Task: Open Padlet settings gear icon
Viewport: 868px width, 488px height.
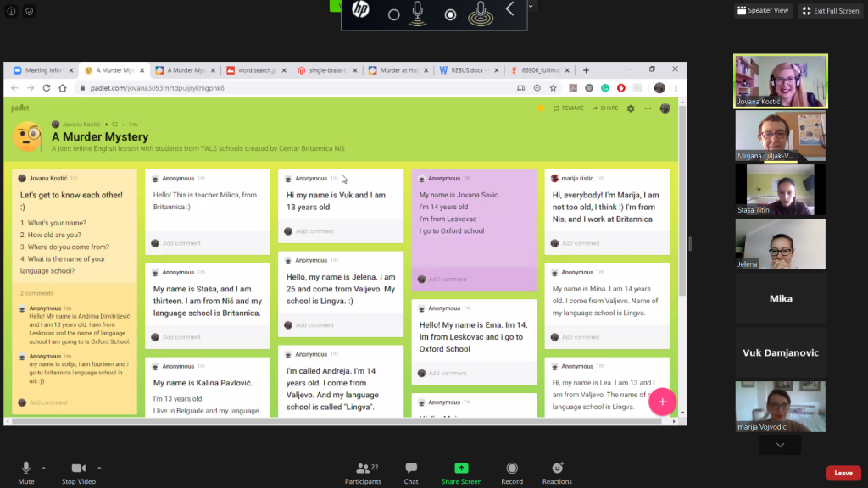Action: (x=630, y=108)
